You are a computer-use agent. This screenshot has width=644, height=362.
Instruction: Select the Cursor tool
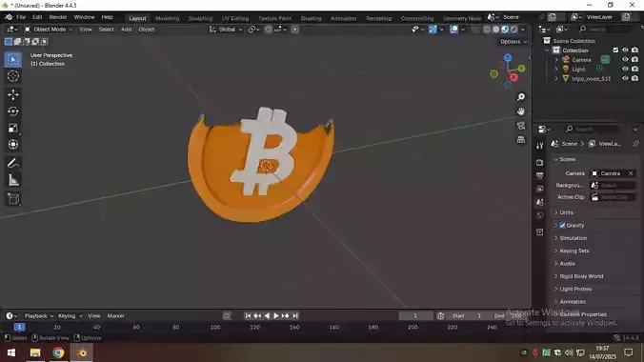click(13, 76)
